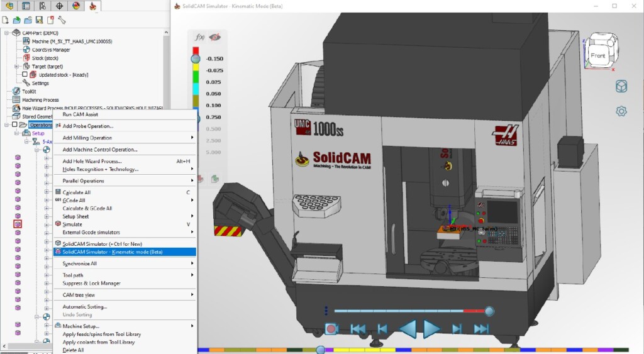Select Machining Process tree item
Viewport: 644px width, 354px height.
pyautogui.click(x=40, y=100)
